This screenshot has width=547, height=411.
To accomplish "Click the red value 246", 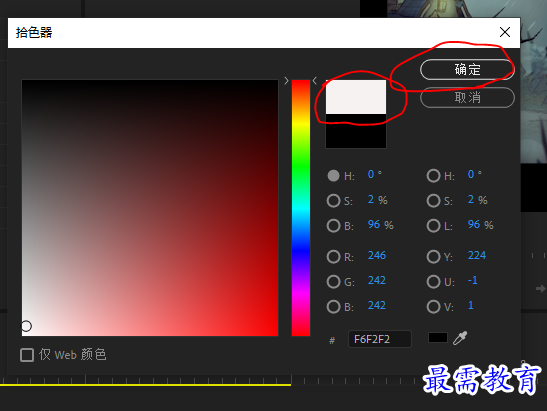I will (x=377, y=255).
